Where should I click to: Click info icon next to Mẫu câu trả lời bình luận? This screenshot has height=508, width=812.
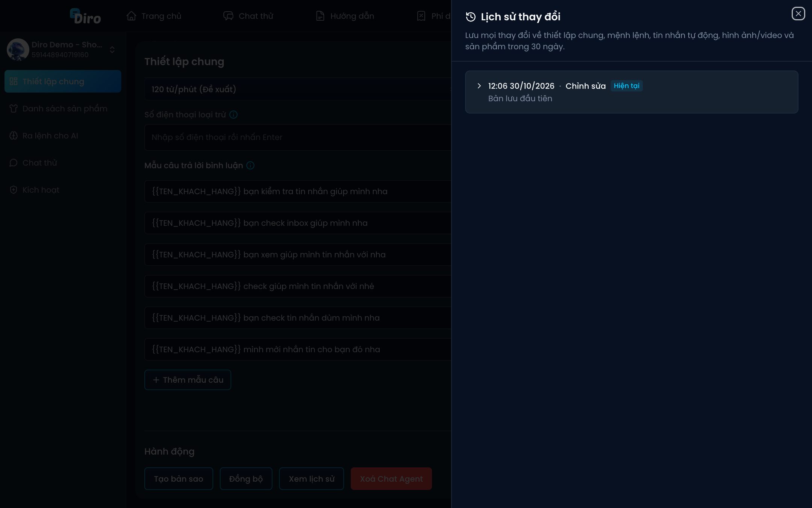[x=250, y=165]
